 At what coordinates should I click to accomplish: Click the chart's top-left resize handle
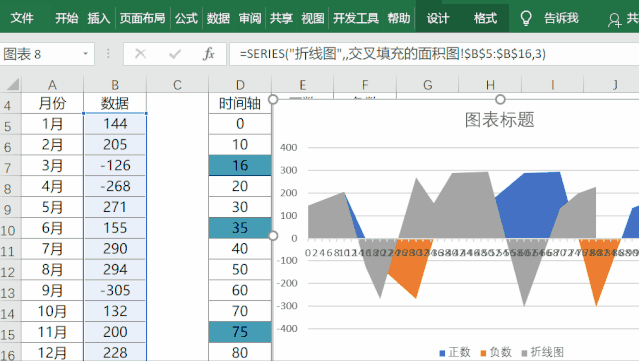[273, 99]
